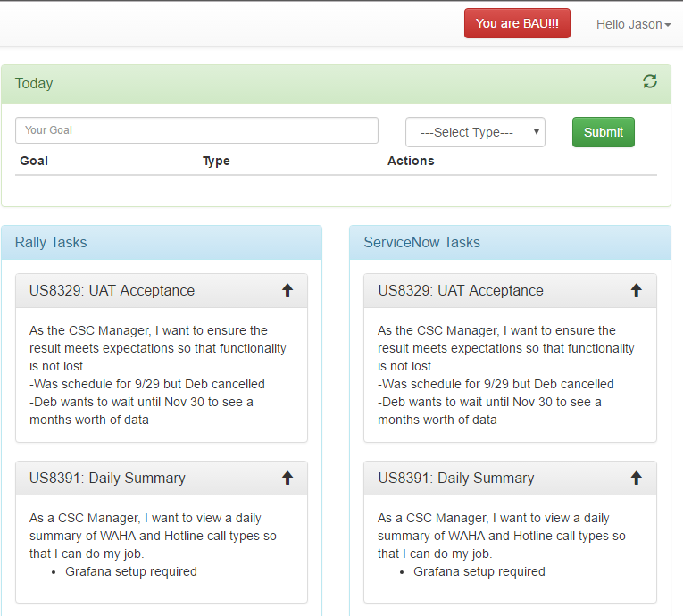The height and width of the screenshot is (616, 683).
Task: Click the red You are BAU!!! button
Action: [517, 23]
